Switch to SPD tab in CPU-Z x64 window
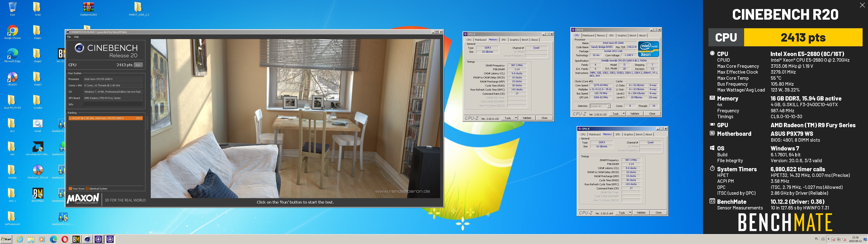 point(618,134)
